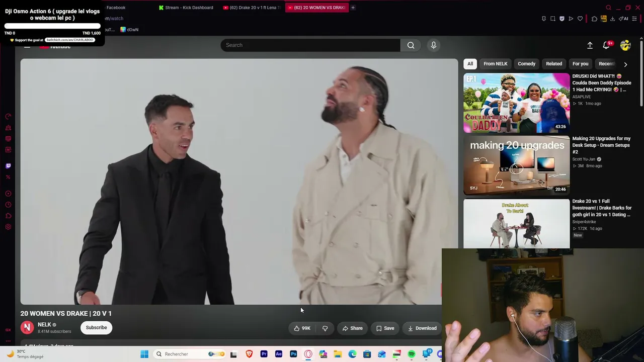Click the 20 WOMEN VS DRAKE video title
Viewport: 644px width, 362px height.
(x=66, y=313)
